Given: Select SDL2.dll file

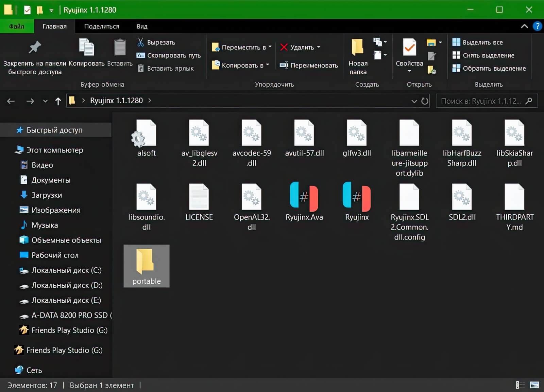Looking at the screenshot, I should tap(462, 202).
